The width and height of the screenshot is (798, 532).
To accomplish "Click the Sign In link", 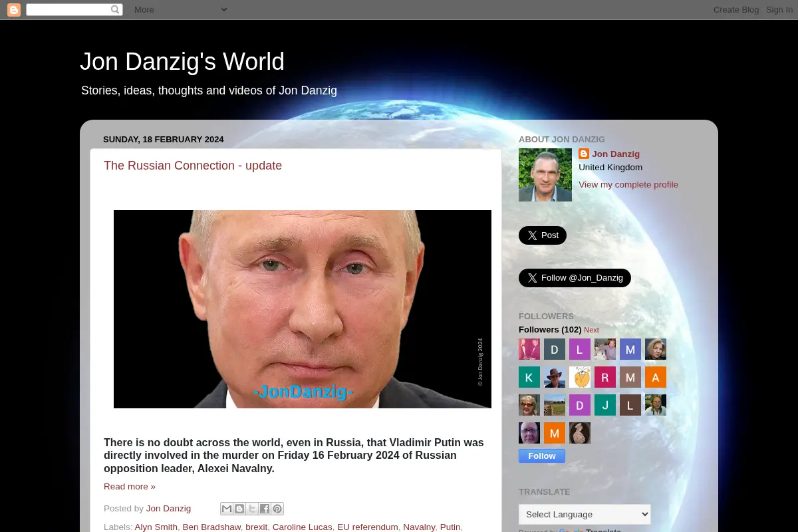I will click(779, 9).
